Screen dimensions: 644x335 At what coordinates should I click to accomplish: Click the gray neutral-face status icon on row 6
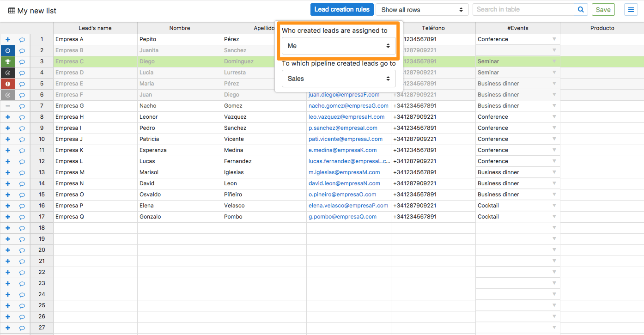[8, 95]
